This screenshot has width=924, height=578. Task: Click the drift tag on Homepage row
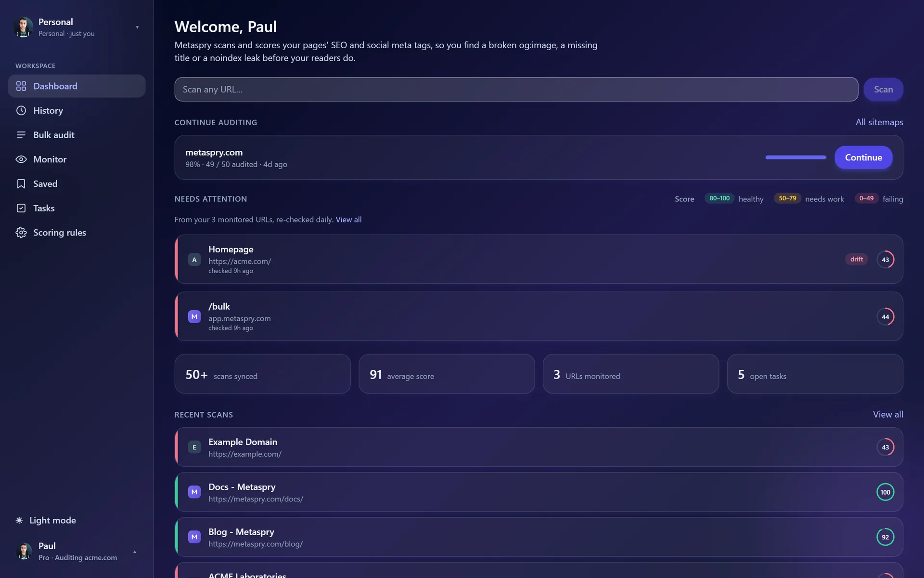(x=857, y=259)
